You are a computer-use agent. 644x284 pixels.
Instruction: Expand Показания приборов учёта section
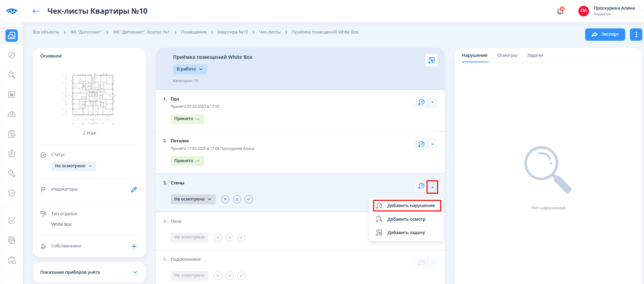pyautogui.click(x=135, y=272)
